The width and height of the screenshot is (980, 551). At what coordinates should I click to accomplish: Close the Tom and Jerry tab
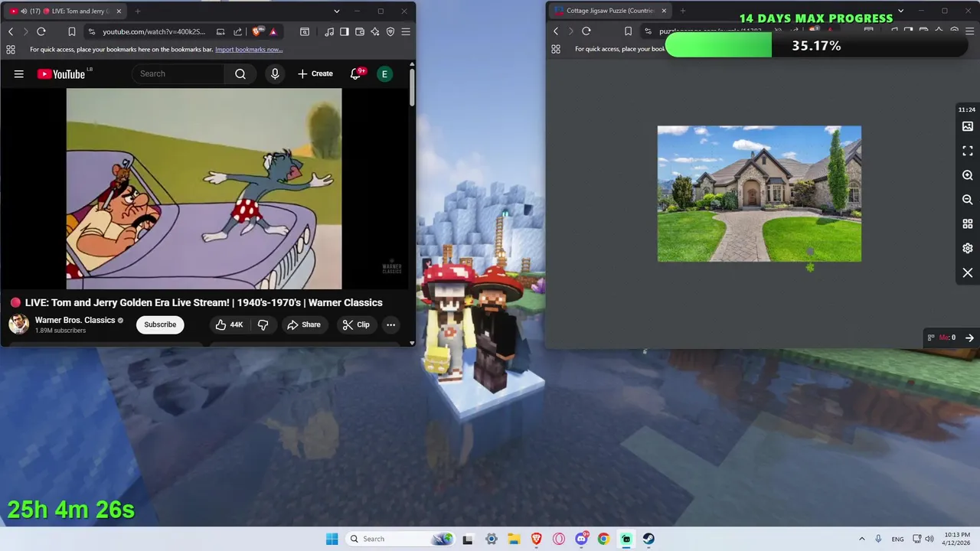pyautogui.click(x=119, y=11)
